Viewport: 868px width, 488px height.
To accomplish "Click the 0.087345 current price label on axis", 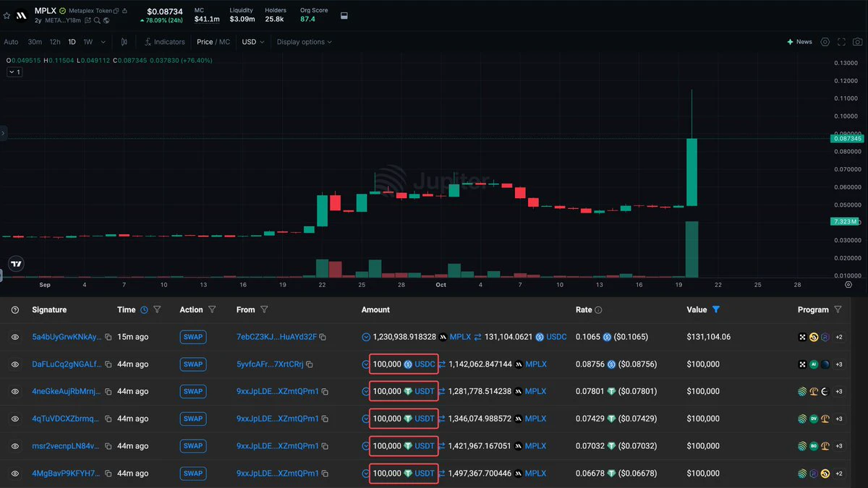I will (x=848, y=138).
